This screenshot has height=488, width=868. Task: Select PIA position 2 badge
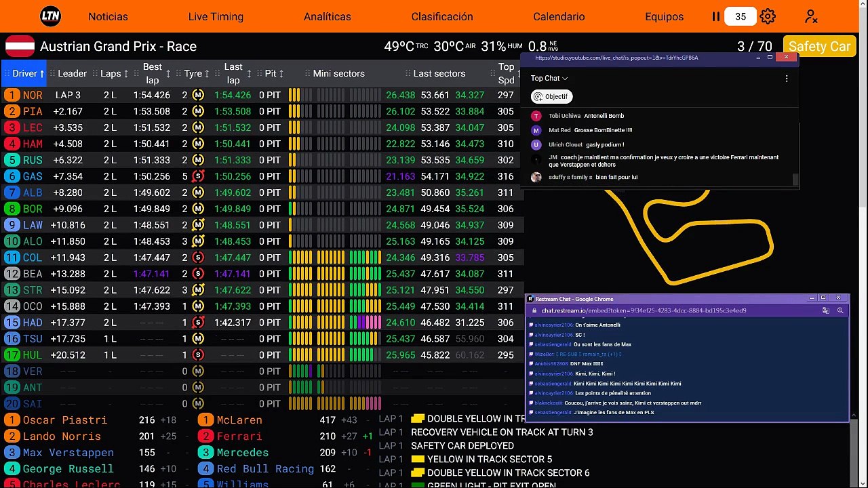[x=12, y=111]
